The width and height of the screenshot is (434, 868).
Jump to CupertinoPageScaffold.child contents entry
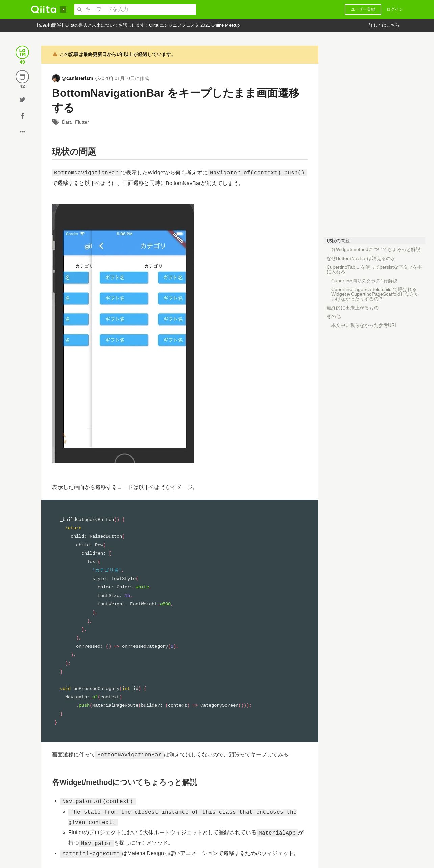coord(375,294)
